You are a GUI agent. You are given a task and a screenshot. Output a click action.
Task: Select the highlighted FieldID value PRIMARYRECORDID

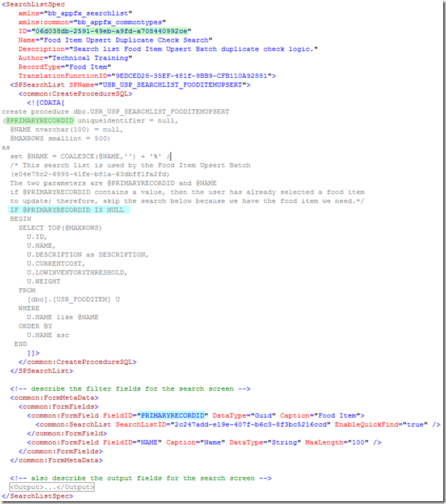point(173,416)
